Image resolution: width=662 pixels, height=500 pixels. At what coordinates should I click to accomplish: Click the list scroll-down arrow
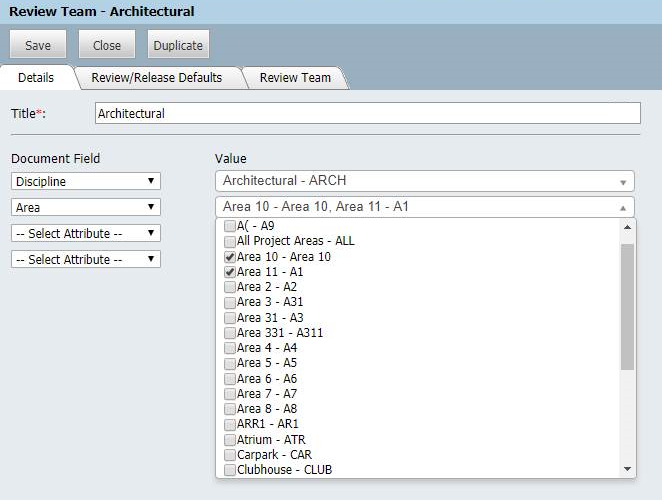pyautogui.click(x=627, y=469)
